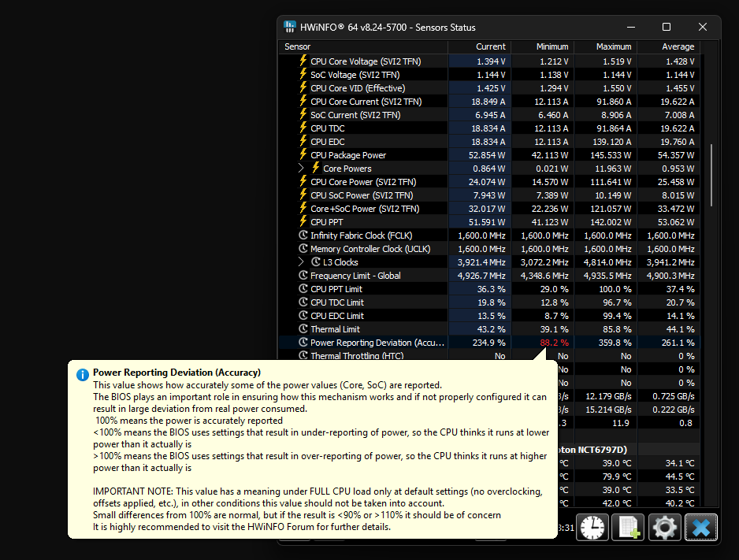Click the 3,921.4 MHz current L3 clock value

(x=481, y=262)
